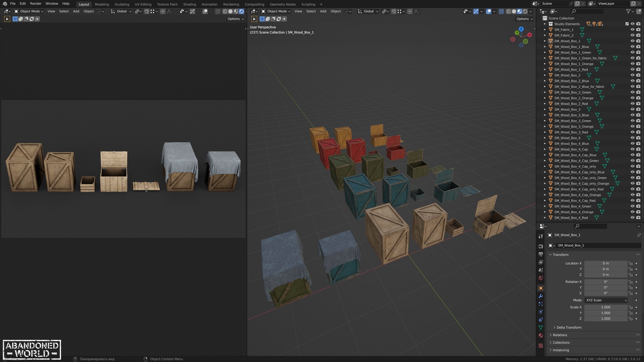Expand the Studio Elements collection tree
This screenshot has height=362, width=644.
(545, 24)
